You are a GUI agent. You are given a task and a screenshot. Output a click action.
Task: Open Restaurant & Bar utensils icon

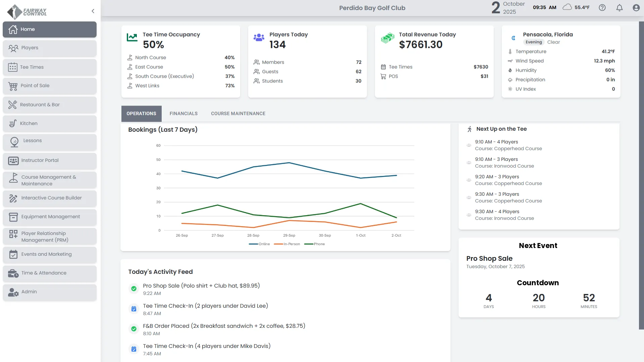(13, 105)
